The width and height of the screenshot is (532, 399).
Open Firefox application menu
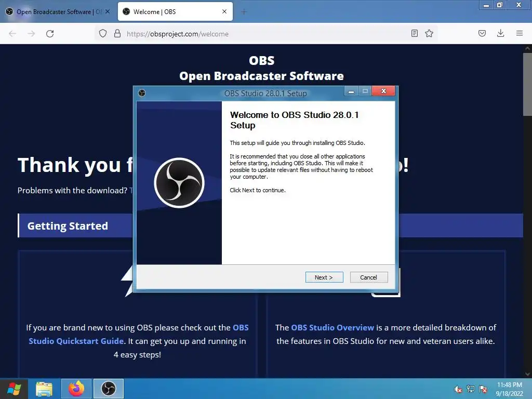pyautogui.click(x=520, y=33)
